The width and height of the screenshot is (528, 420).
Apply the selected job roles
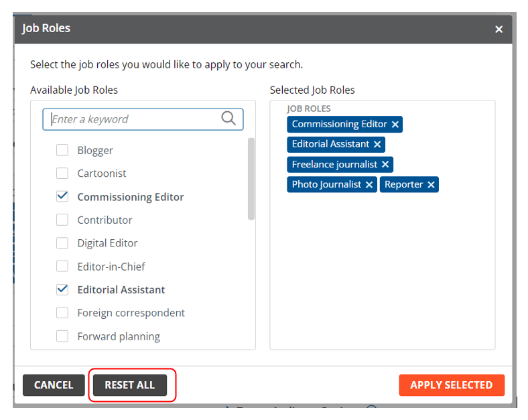coord(451,385)
